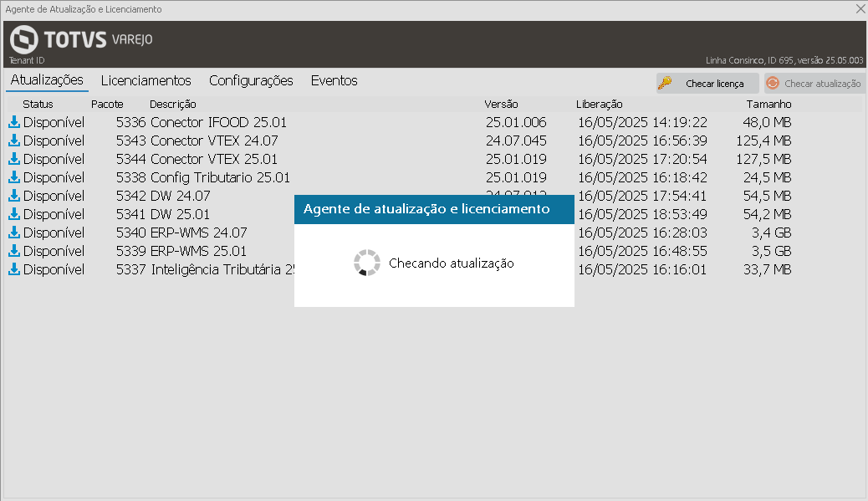Click the TOTVS logo icon
The height and width of the screenshot is (501, 868).
23,39
